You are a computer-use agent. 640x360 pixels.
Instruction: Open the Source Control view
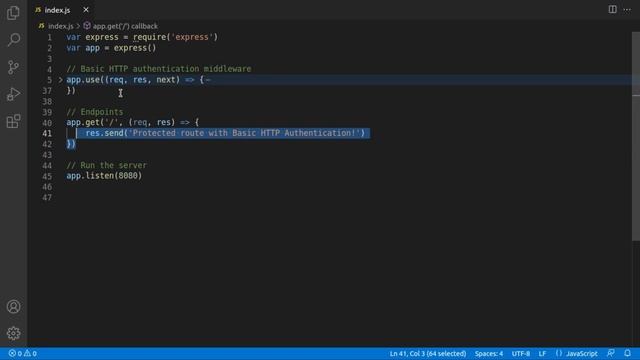(13, 67)
